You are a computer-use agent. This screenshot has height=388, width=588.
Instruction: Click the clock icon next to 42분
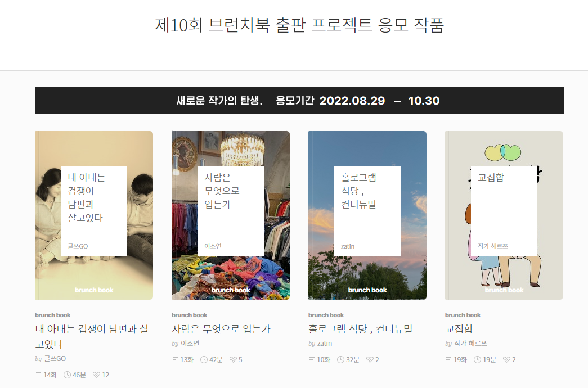click(204, 359)
